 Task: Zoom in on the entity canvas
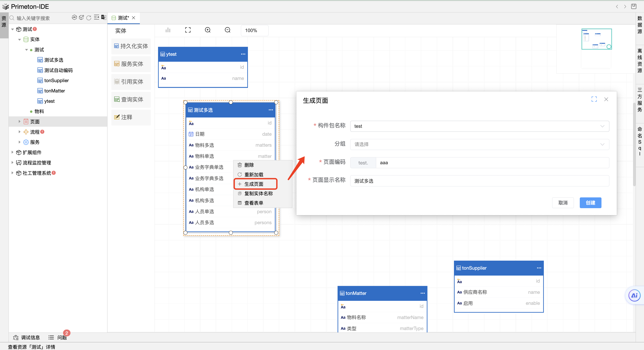click(208, 30)
